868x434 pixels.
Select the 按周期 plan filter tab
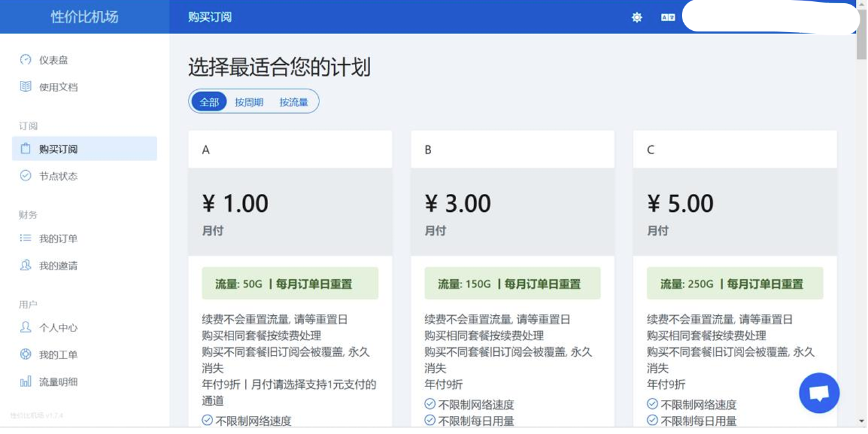point(249,101)
